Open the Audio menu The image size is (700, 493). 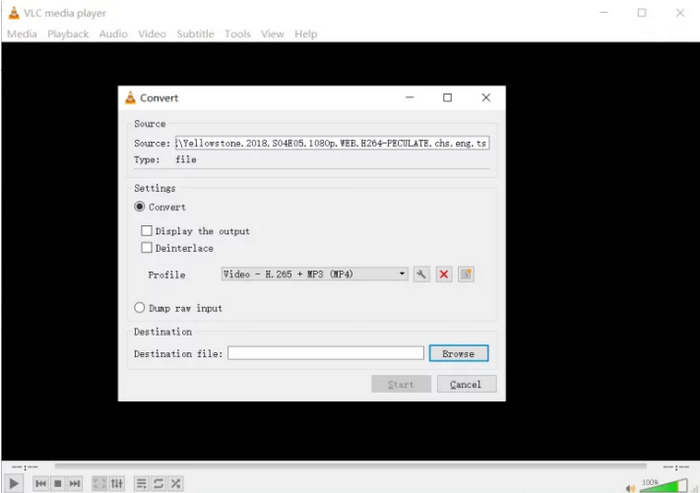coord(113,34)
